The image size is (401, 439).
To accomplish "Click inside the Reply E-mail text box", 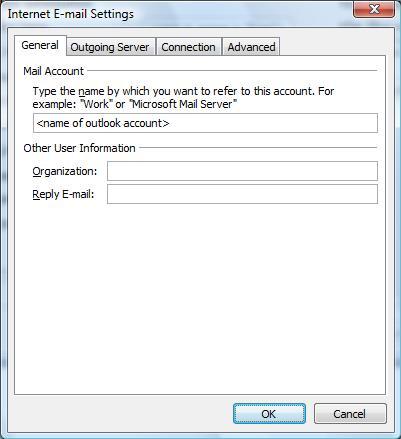I will click(x=242, y=194).
